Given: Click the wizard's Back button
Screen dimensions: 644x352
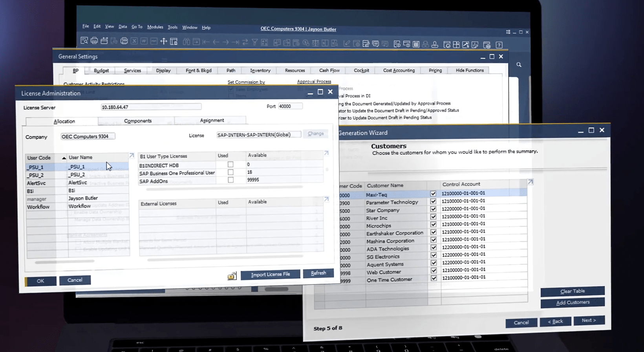Looking at the screenshot, I should click(x=556, y=321).
